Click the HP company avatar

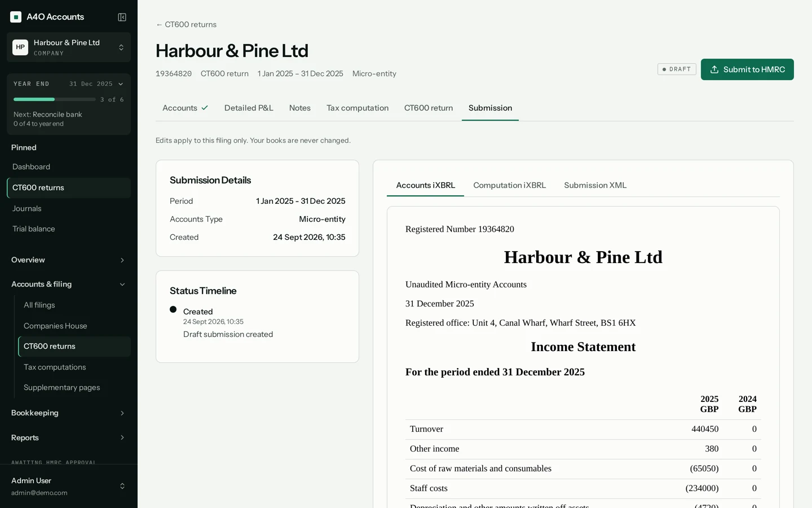click(x=20, y=47)
